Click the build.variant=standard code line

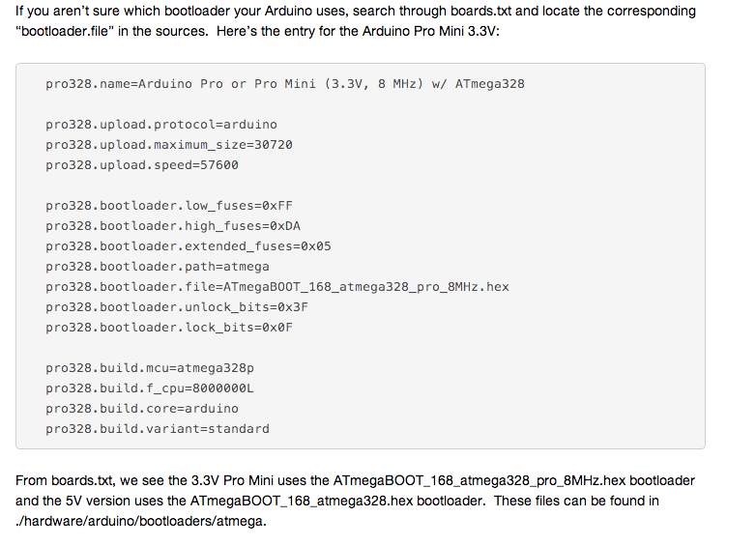click(x=157, y=429)
